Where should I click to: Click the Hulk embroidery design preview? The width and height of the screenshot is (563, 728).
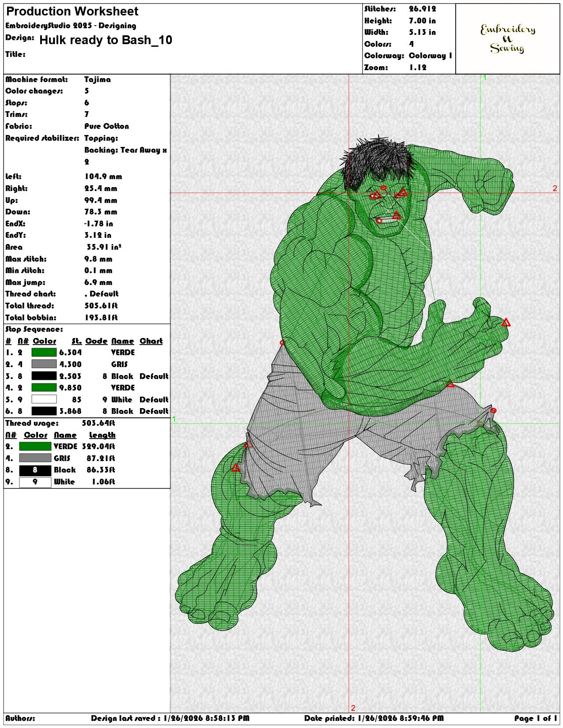click(x=365, y=393)
